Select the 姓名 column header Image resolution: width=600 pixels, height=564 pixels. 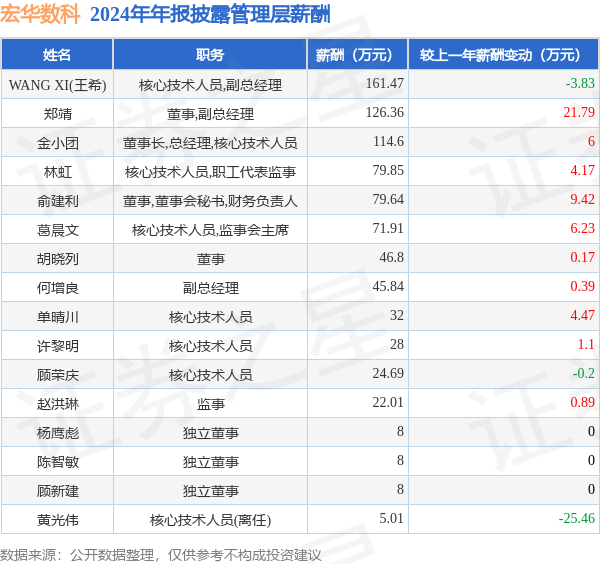[57, 55]
